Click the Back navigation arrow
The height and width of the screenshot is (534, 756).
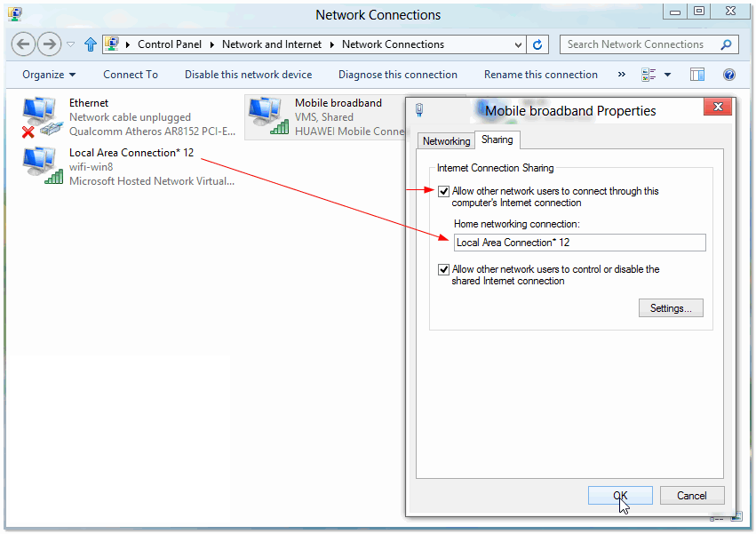pos(24,44)
